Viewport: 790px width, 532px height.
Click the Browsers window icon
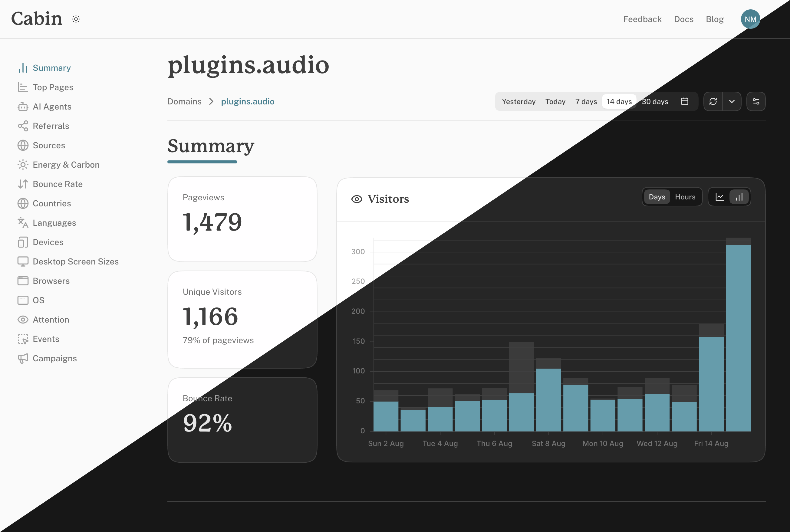click(x=23, y=281)
